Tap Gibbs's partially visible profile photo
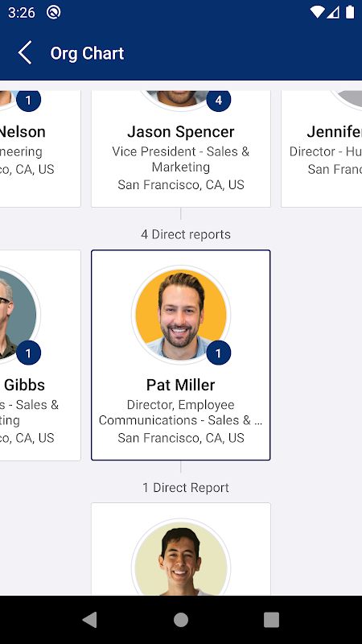 (18, 315)
